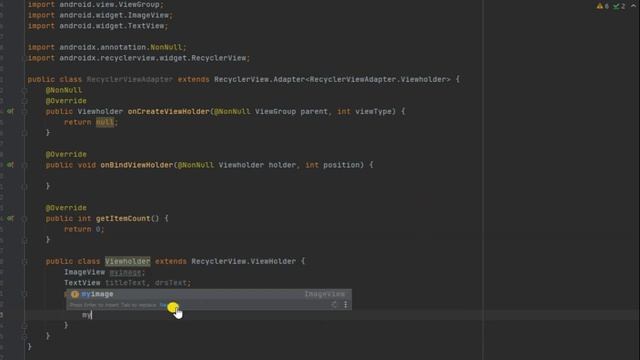
Task: Click import androidx.annotation.NonNull line
Action: point(107,47)
